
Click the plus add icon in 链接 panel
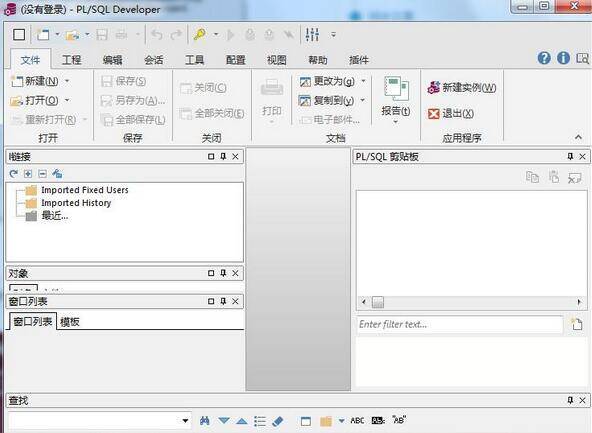[x=28, y=174]
